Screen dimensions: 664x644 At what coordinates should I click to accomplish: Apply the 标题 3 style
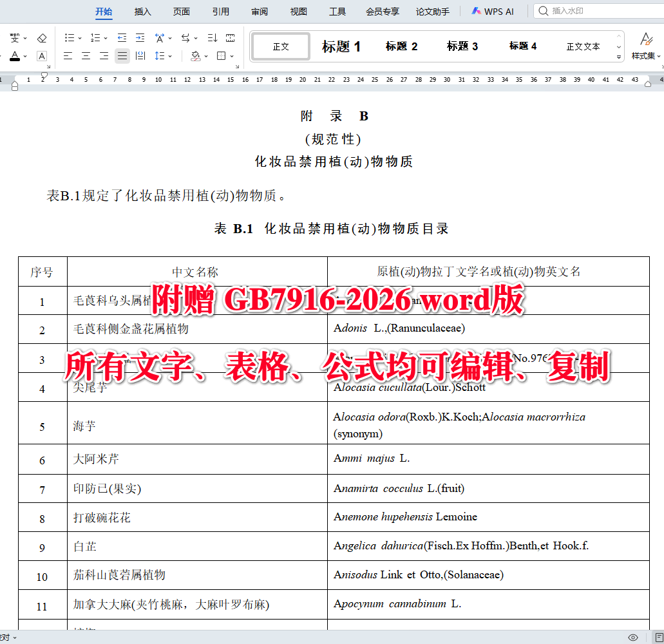462,46
